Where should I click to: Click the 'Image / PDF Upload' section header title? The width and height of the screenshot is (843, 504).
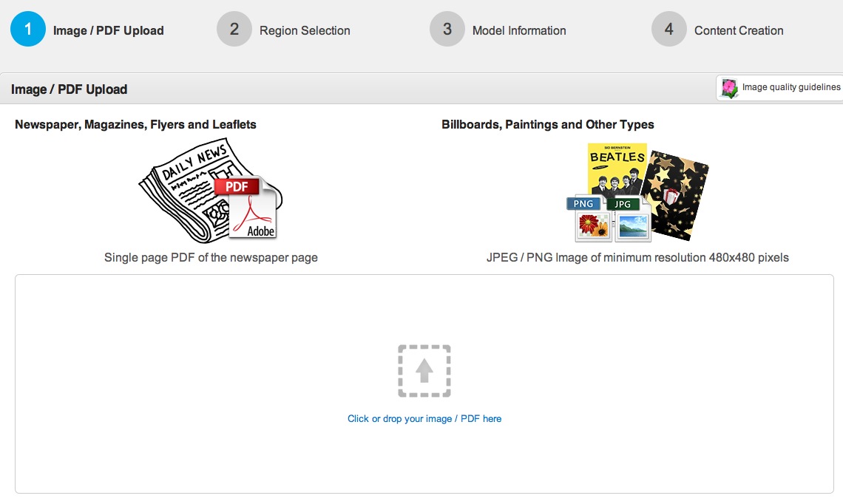[70, 89]
